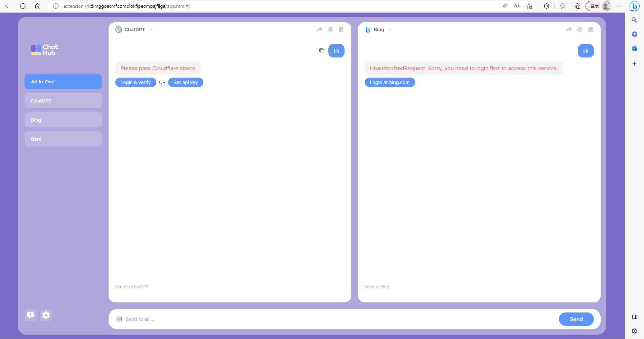Screen dimensions: 644x339
Task: Click the share icon in Bing panel
Action: click(569, 30)
